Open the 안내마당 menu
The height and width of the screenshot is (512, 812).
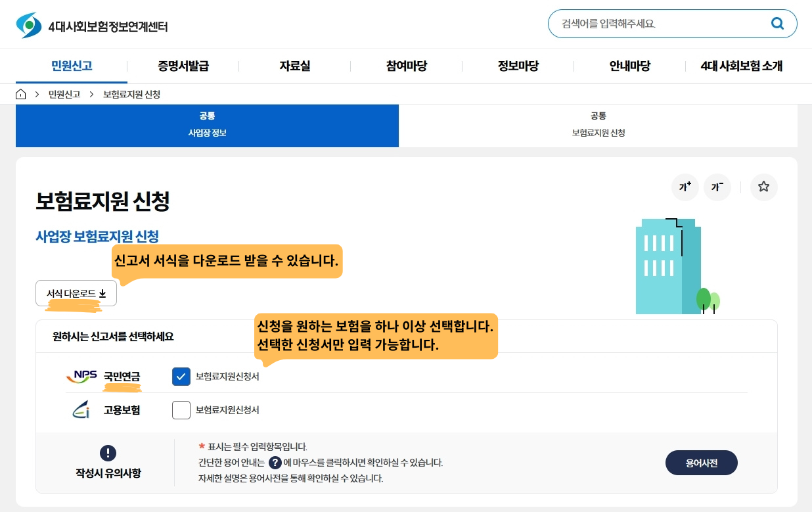click(x=630, y=66)
